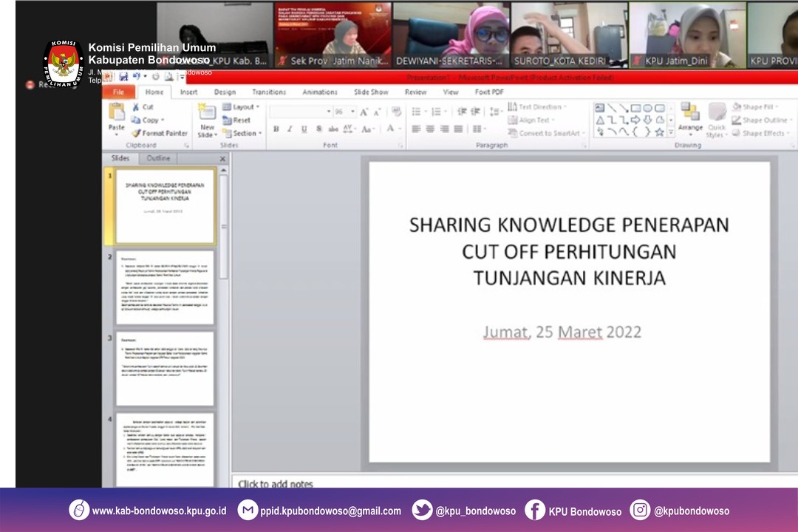
Task: Switch to the Outline pane tab
Action: tap(158, 158)
